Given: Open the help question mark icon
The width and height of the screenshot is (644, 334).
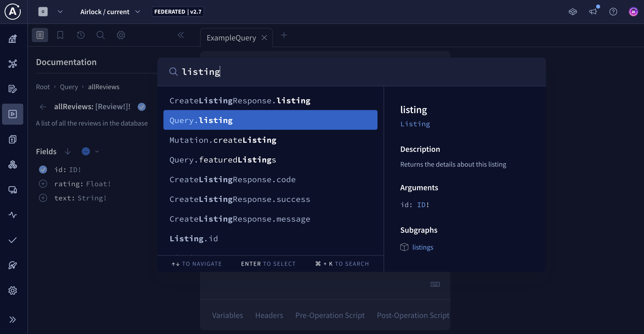Looking at the screenshot, I should (x=613, y=12).
